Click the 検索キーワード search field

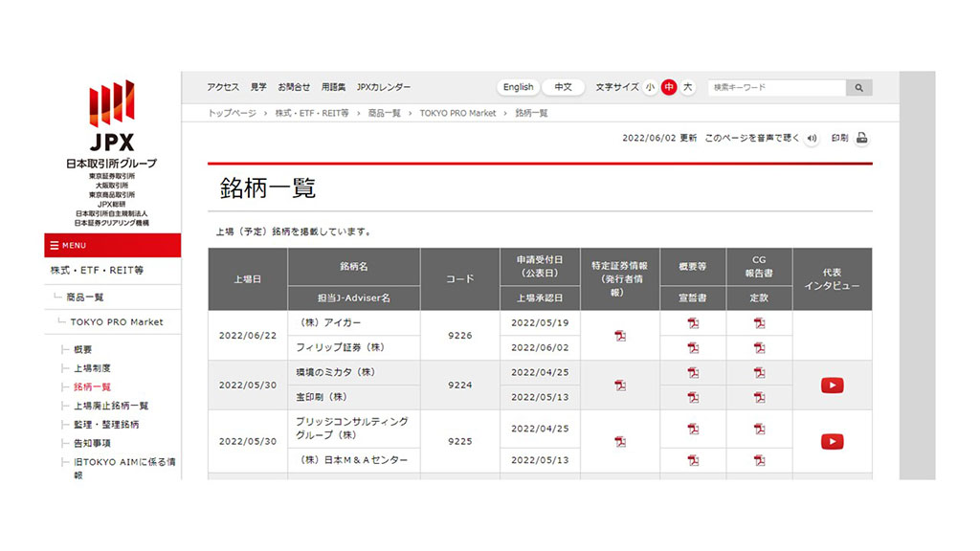point(777,87)
